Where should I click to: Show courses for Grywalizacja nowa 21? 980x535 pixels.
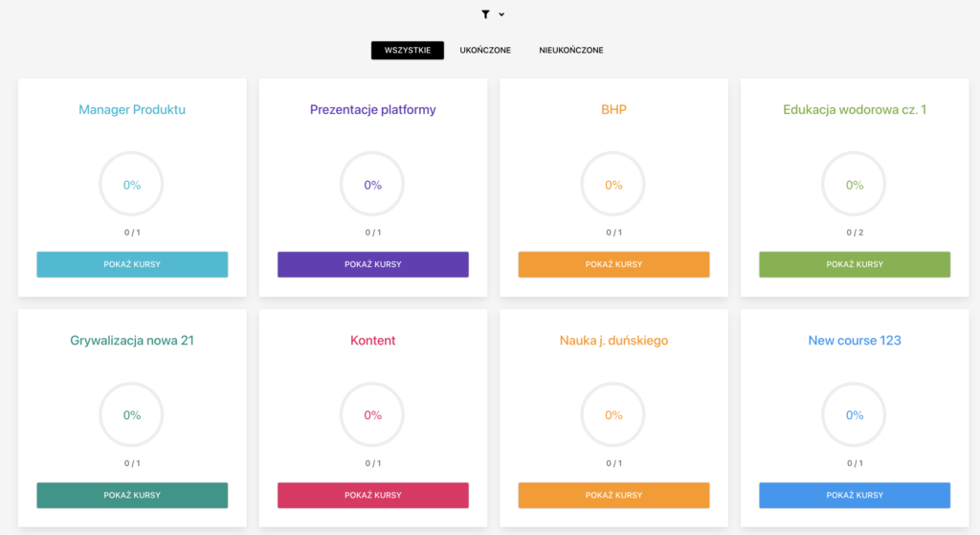[x=132, y=495]
